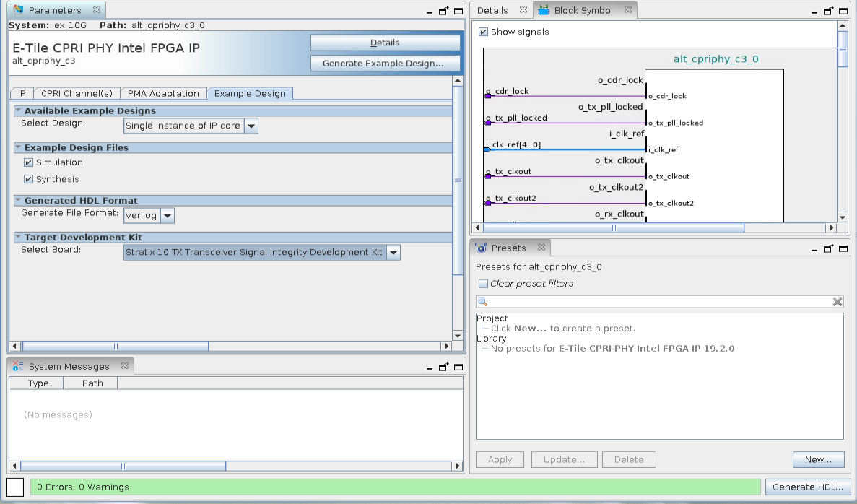857x504 pixels.
Task: Maximize the Presets panel
Action: pos(843,248)
